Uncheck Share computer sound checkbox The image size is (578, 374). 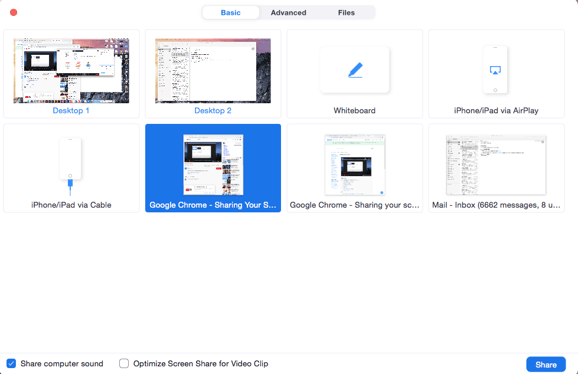[x=11, y=364]
